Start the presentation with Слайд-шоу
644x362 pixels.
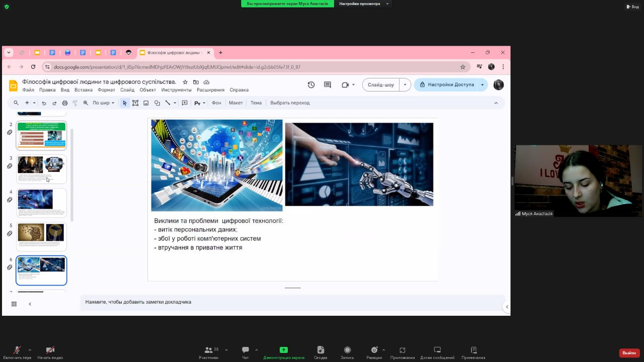(x=381, y=85)
